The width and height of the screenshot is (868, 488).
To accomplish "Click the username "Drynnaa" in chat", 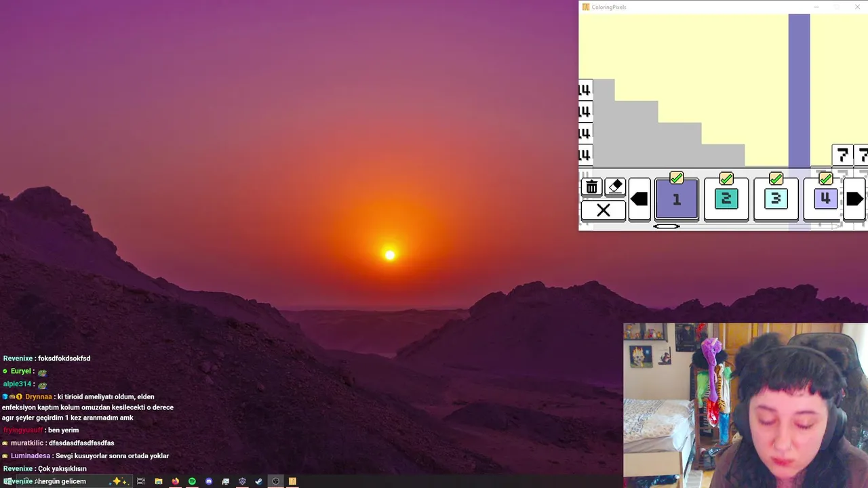I will pos(39,397).
